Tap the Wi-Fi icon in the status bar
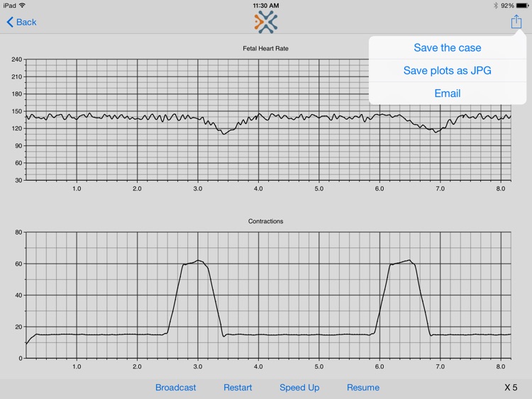The height and width of the screenshot is (399, 532). coord(22,5)
